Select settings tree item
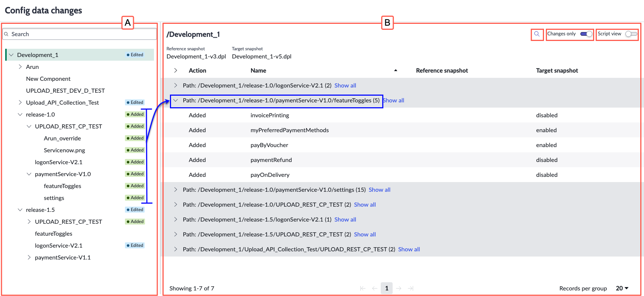The image size is (644, 296). 54,198
